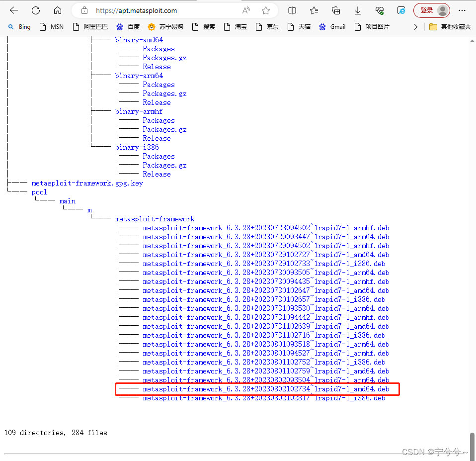The width and height of the screenshot is (476, 461).
Task: Open the 苏宁易购 bookmark
Action: point(165,27)
